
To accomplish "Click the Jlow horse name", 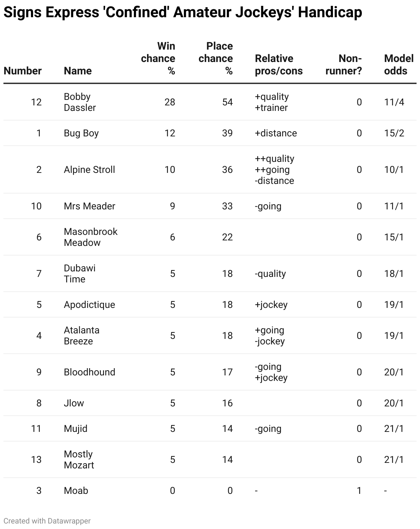I will click(74, 403).
